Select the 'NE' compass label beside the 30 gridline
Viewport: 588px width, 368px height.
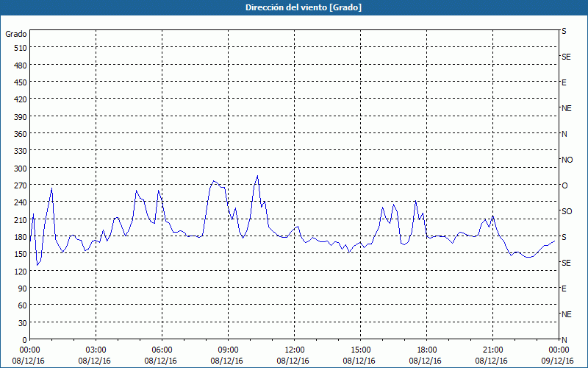click(566, 314)
